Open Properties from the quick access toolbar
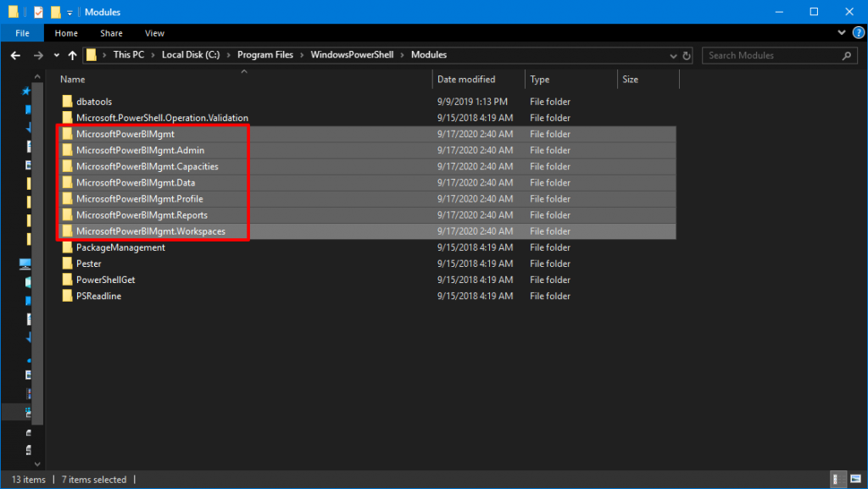The width and height of the screenshot is (868, 489). [x=38, y=12]
